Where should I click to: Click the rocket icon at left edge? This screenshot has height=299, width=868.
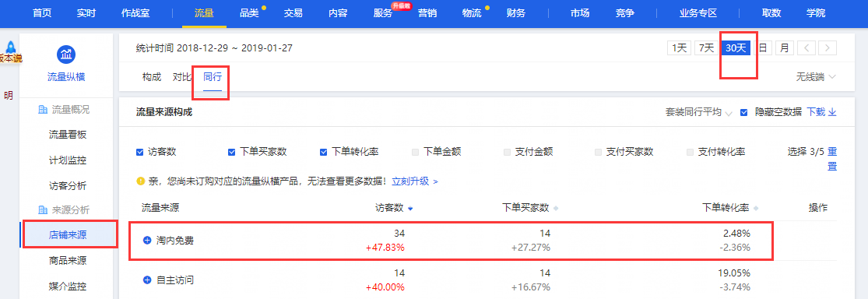tap(10, 47)
